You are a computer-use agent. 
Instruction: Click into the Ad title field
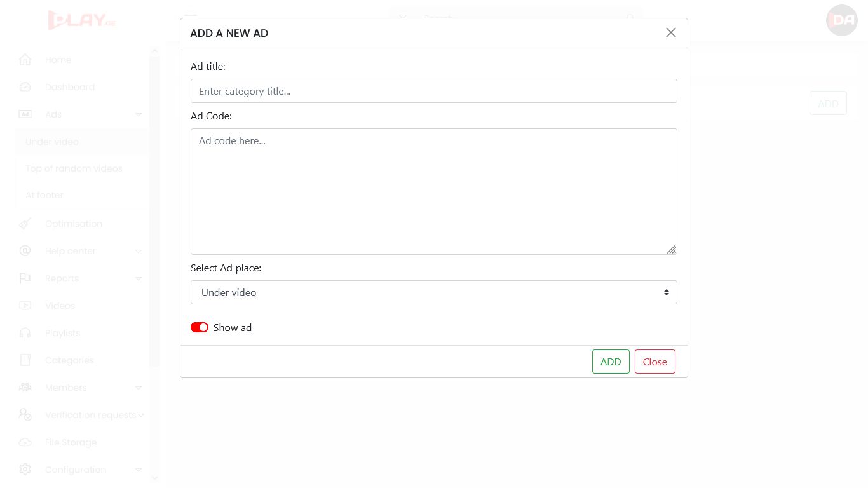[433, 91]
